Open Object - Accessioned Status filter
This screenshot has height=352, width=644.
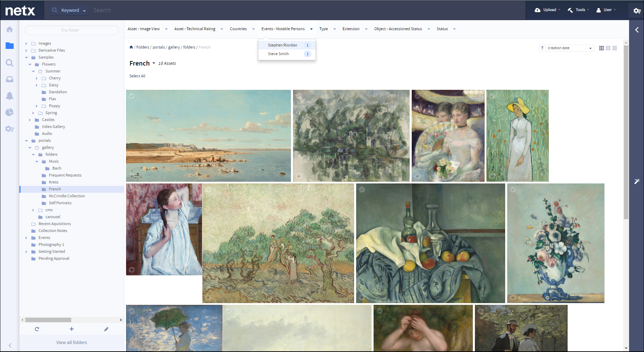pyautogui.click(x=402, y=29)
